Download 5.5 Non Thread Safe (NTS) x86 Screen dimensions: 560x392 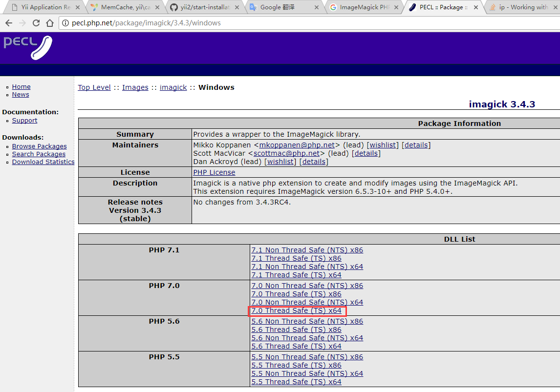click(307, 357)
